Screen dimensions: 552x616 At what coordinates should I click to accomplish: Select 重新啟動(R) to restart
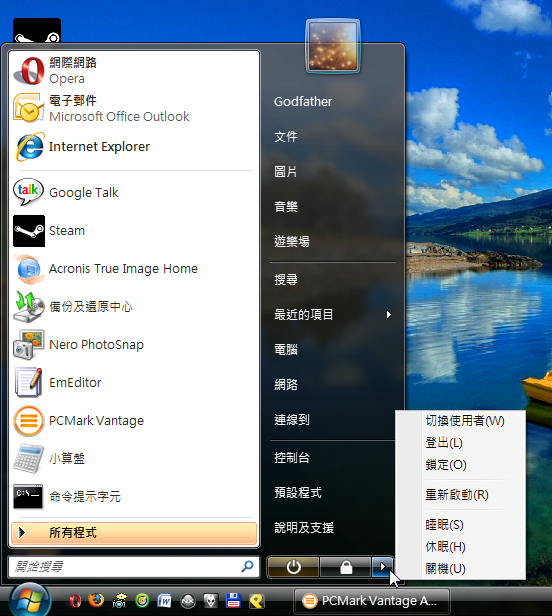point(457,495)
